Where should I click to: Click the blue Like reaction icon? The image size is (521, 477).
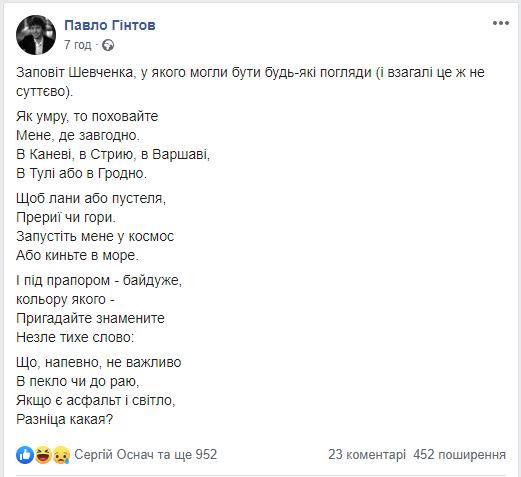coord(25,455)
